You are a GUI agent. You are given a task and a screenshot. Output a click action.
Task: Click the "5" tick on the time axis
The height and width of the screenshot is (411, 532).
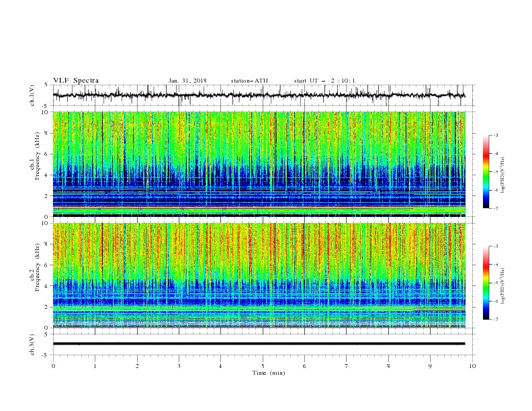[263, 366]
